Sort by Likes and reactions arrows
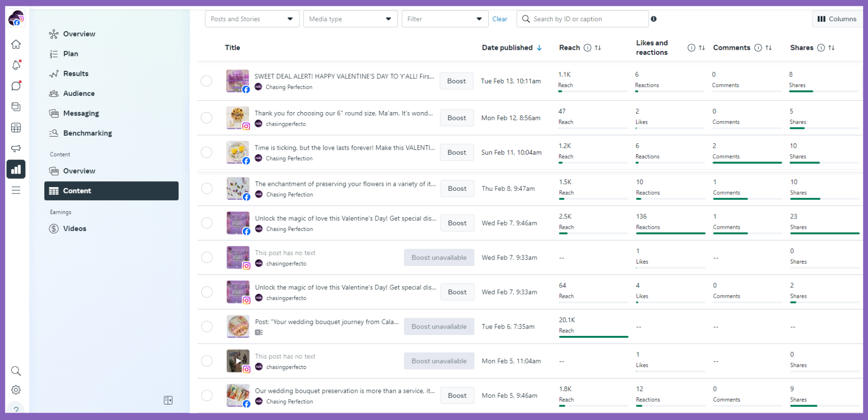This screenshot has height=420, width=868. [702, 48]
